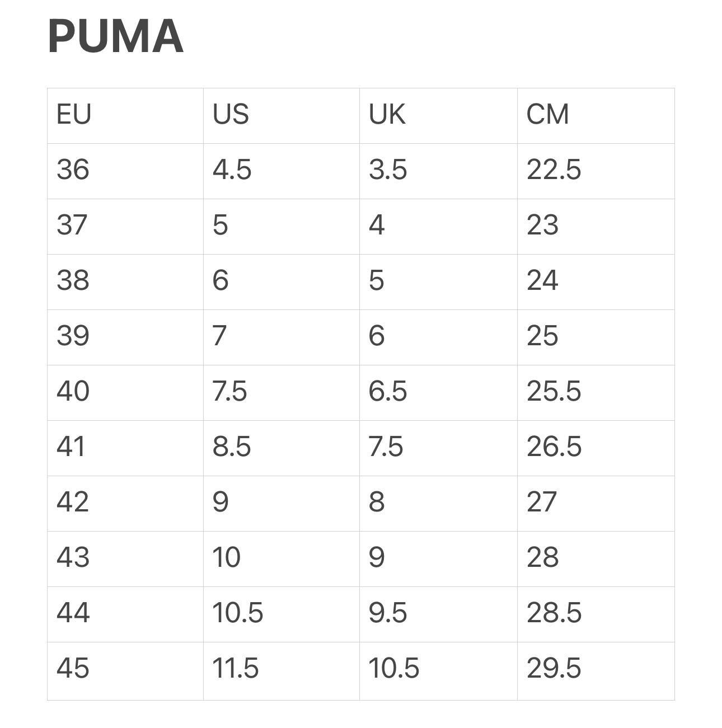Click the 28.5 CM cell

click(554, 613)
